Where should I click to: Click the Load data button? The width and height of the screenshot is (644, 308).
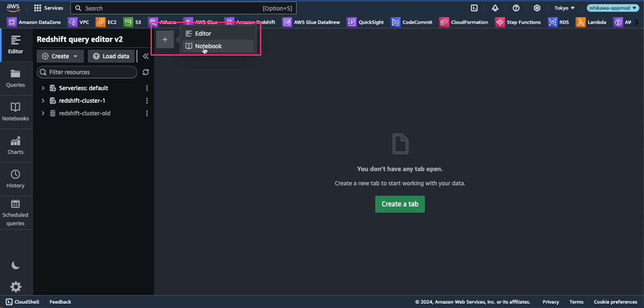coord(111,56)
